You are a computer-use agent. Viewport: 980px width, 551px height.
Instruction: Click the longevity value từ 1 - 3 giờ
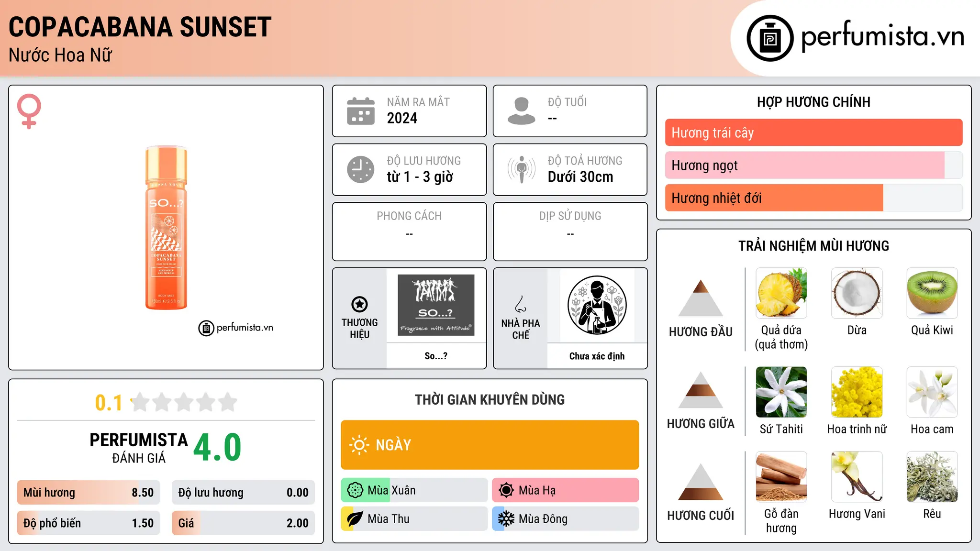[x=420, y=177]
